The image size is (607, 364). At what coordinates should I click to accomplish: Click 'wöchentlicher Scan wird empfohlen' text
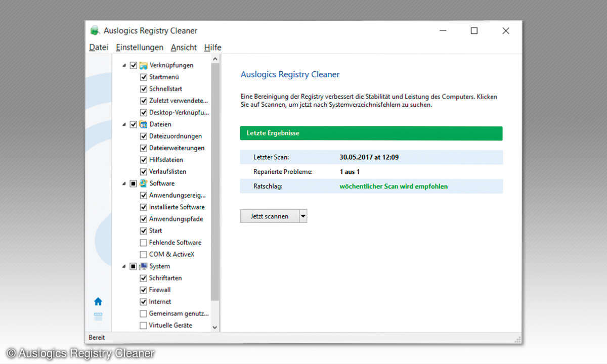(x=394, y=187)
